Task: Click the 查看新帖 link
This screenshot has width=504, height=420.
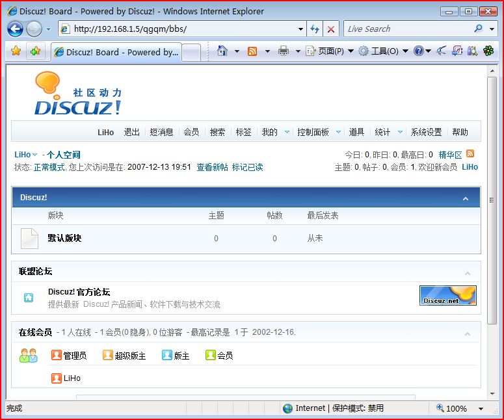Action: pyautogui.click(x=212, y=167)
